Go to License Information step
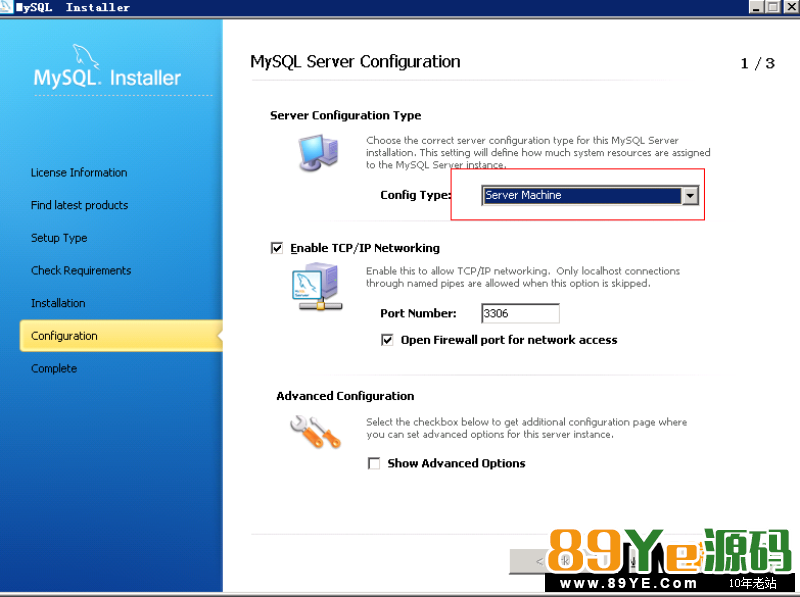Viewport: 800px width, 597px height. pyautogui.click(x=79, y=172)
